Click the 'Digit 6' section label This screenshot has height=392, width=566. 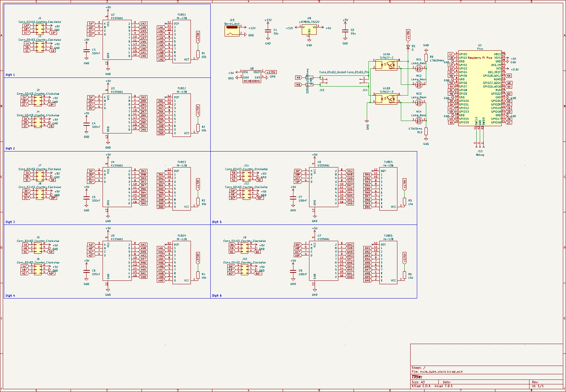217,296
